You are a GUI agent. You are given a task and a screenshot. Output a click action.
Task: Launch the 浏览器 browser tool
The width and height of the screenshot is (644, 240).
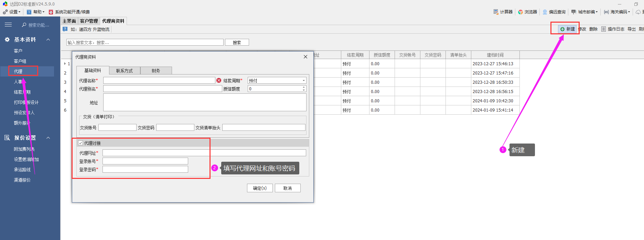[528, 12]
